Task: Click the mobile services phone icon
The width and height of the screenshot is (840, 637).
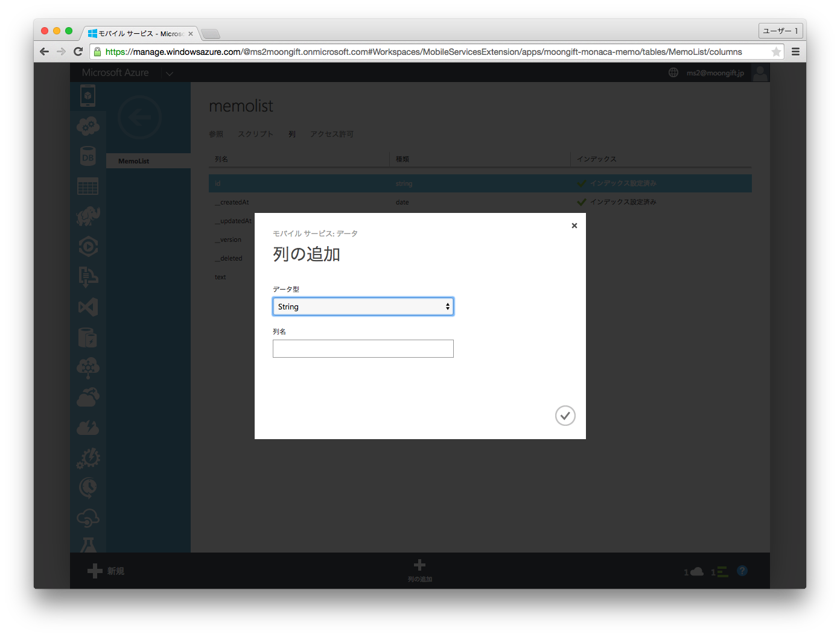Action: click(x=88, y=96)
